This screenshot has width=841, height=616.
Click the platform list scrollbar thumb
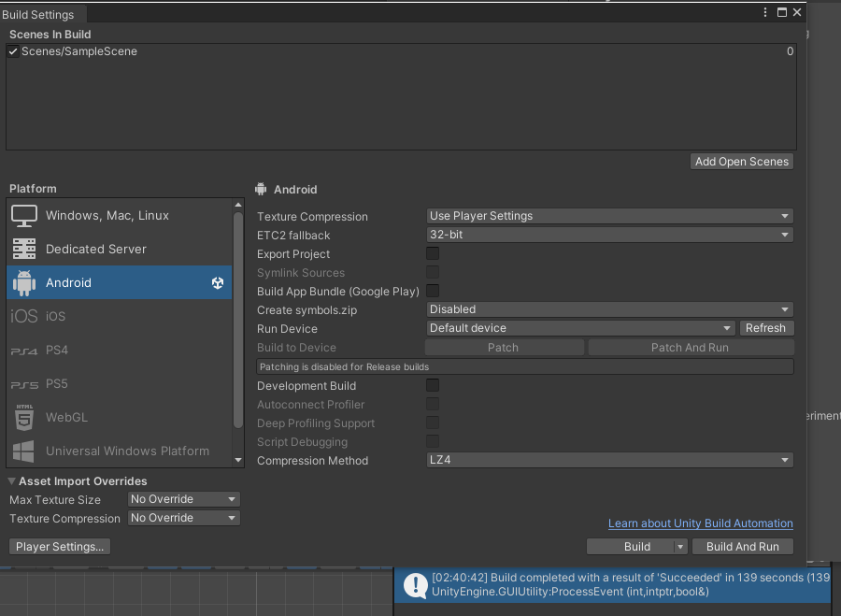[x=238, y=321]
